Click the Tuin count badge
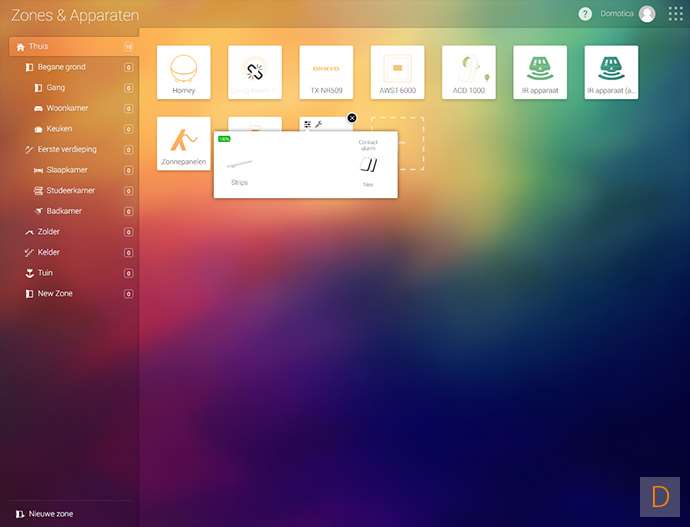 (x=128, y=273)
